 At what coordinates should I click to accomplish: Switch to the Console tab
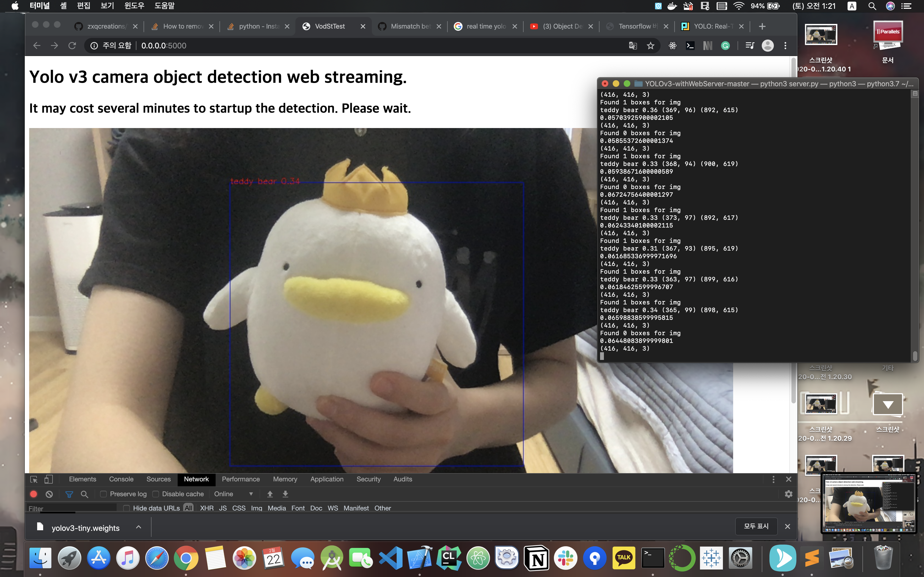[121, 479]
